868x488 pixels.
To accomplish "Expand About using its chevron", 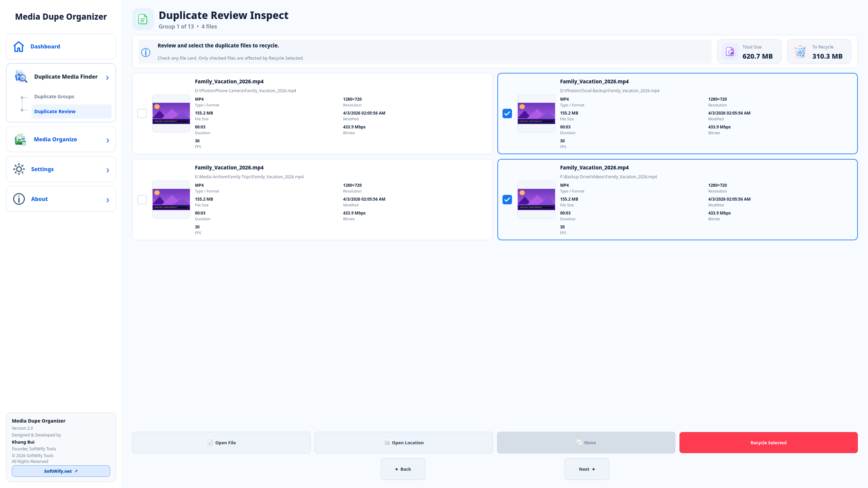I will tap(108, 200).
